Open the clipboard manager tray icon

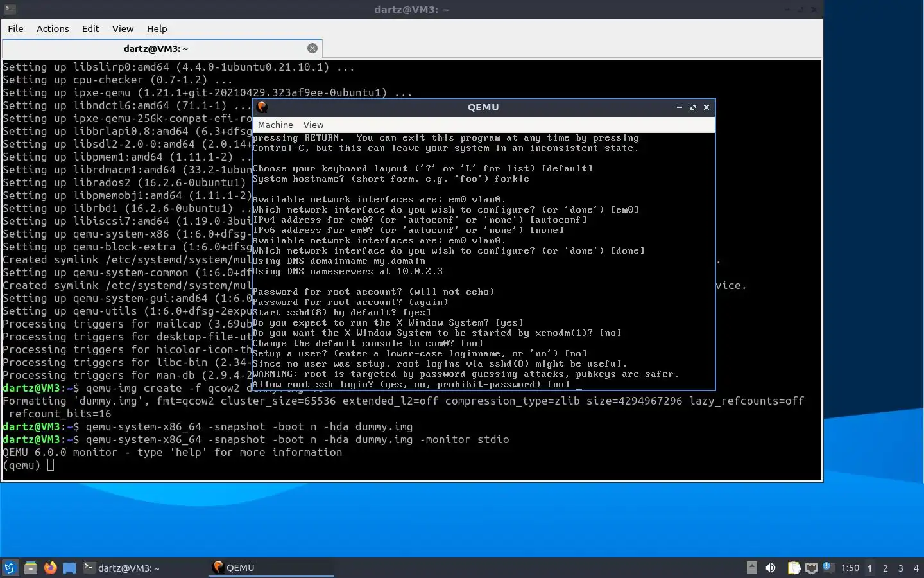coord(794,568)
